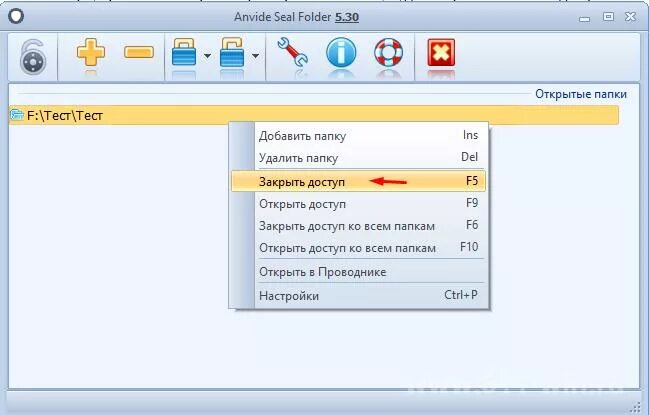Minimize the Anvide Seal Folder window
This screenshot has height=415, width=649.
click(584, 18)
